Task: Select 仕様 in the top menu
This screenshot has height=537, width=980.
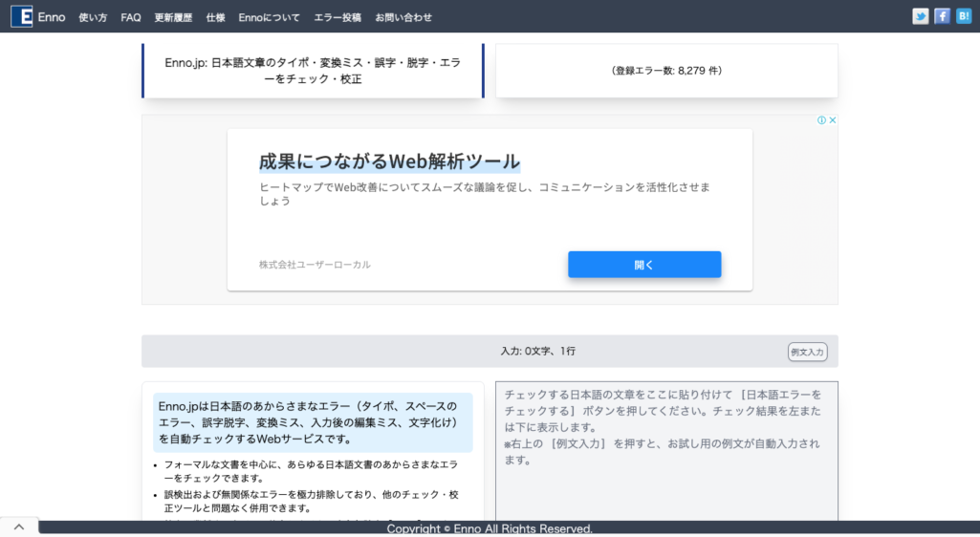Action: click(x=215, y=17)
